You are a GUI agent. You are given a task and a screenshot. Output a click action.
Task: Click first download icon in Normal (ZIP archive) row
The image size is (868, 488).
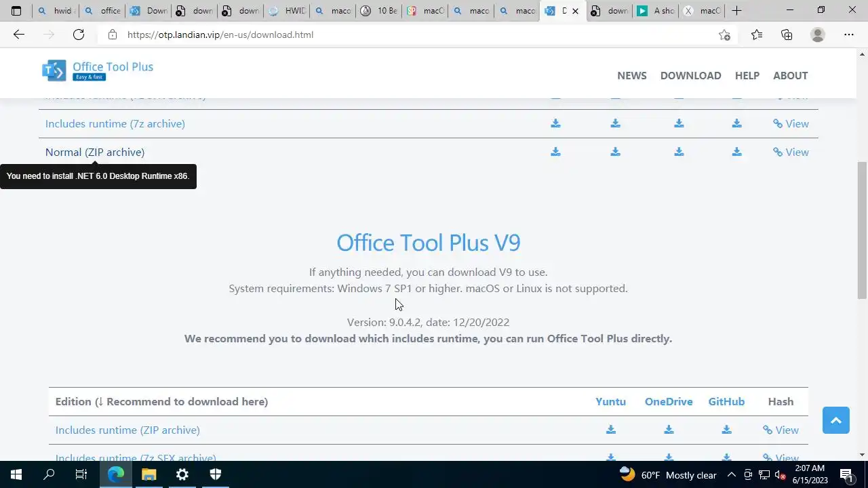(555, 152)
